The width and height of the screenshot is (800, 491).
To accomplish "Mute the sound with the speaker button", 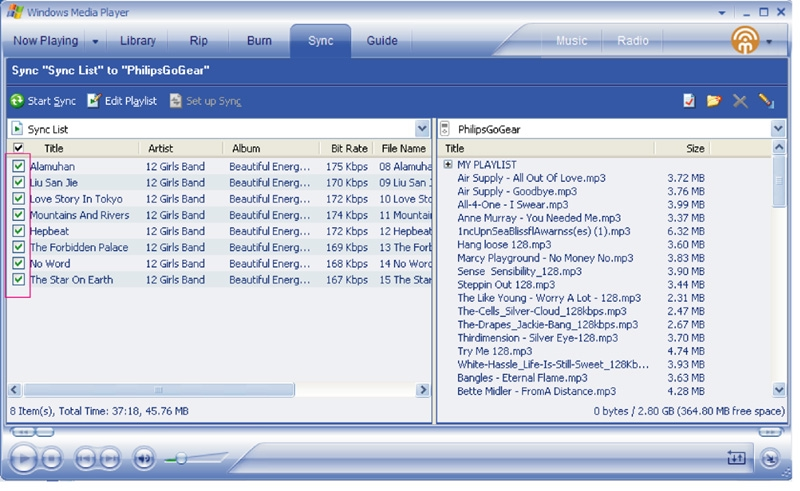I will click(x=144, y=459).
